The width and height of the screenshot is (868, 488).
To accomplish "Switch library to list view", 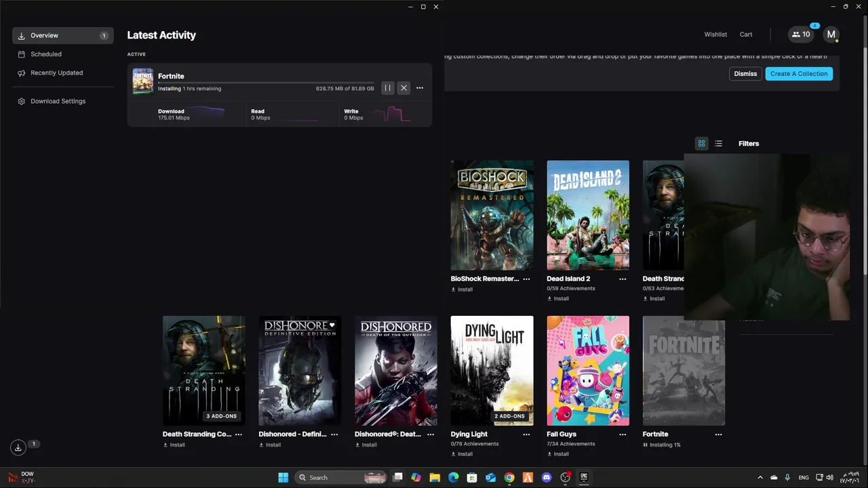I will click(718, 144).
